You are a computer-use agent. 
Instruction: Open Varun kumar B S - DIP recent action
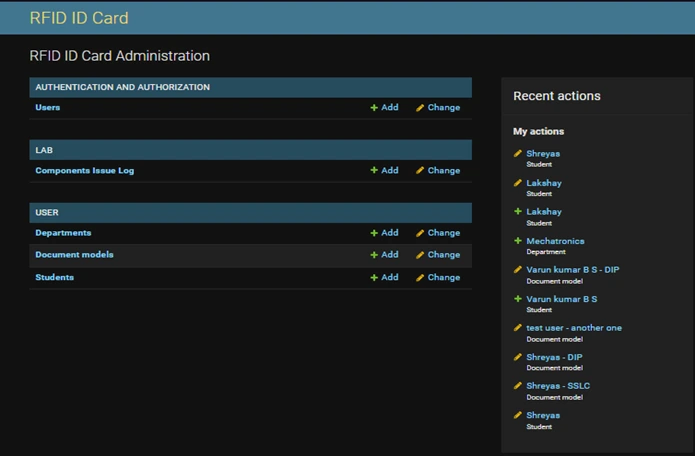click(573, 270)
